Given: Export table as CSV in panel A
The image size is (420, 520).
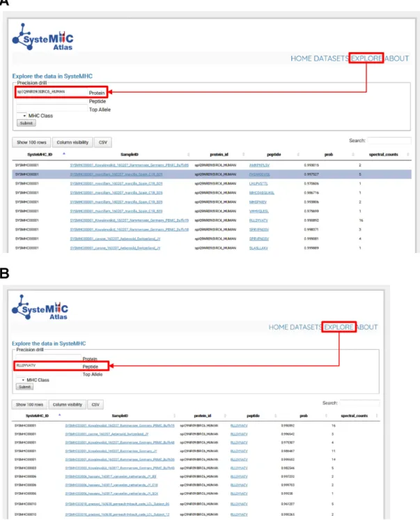Looking at the screenshot, I should pos(103,142).
